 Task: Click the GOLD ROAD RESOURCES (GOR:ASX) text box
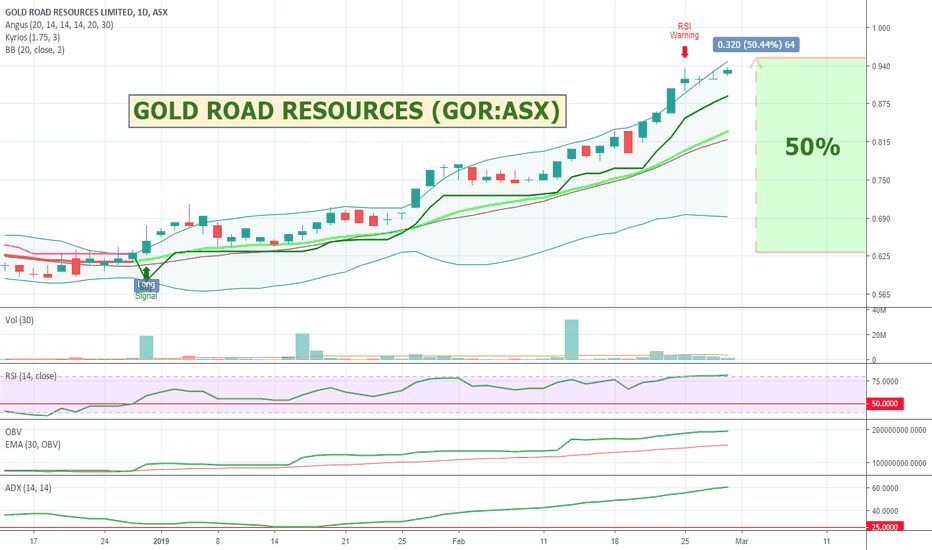(347, 111)
